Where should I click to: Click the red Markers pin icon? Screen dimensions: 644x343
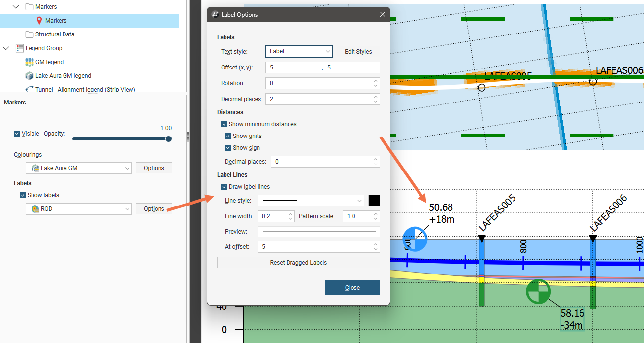[x=39, y=21]
